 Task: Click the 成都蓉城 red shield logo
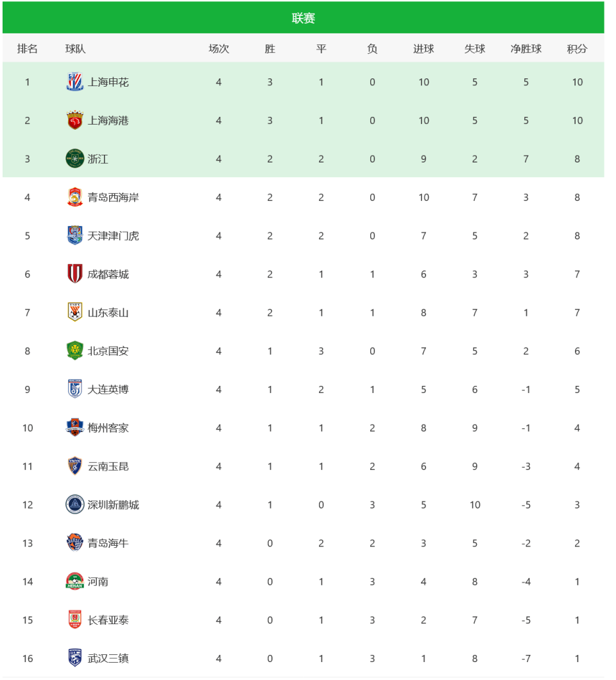pos(75,274)
